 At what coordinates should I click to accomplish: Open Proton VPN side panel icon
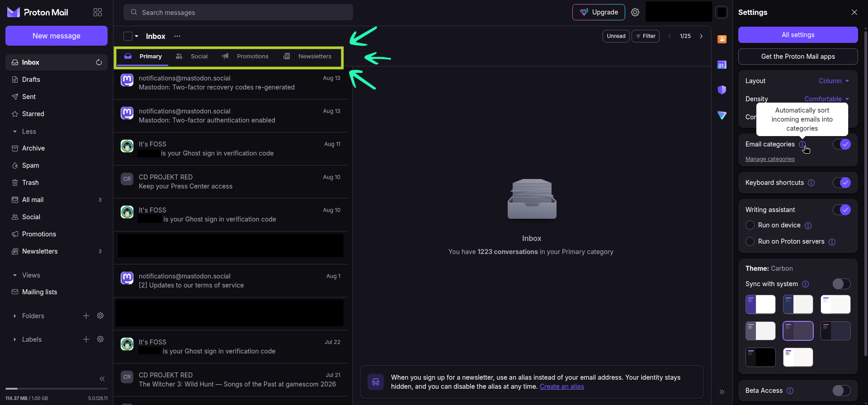pyautogui.click(x=722, y=115)
